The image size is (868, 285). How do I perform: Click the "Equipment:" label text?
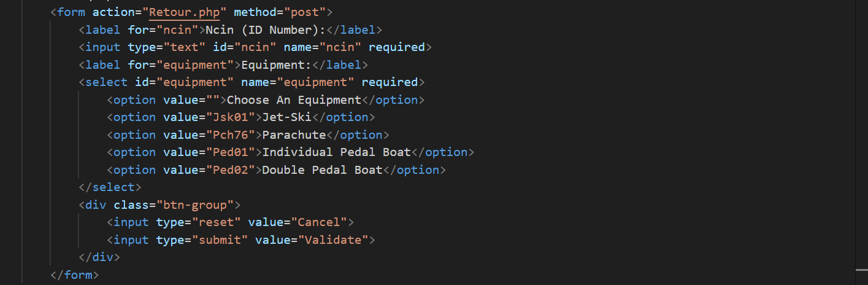tap(276, 64)
